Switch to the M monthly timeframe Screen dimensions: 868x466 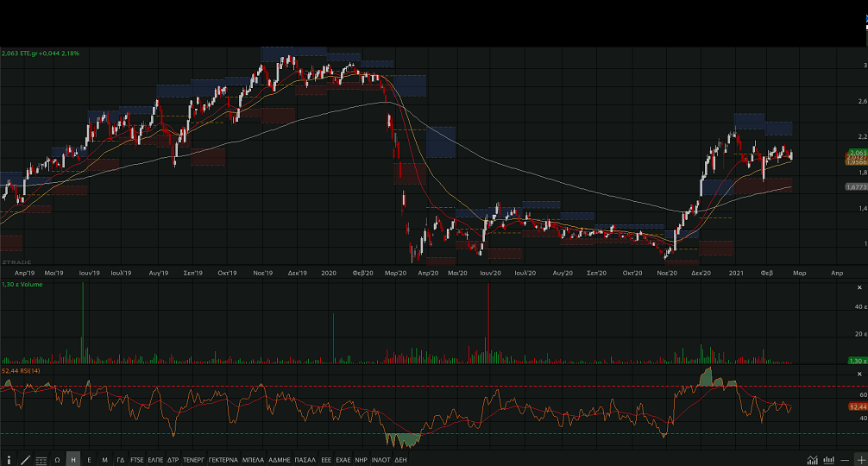coord(104,460)
